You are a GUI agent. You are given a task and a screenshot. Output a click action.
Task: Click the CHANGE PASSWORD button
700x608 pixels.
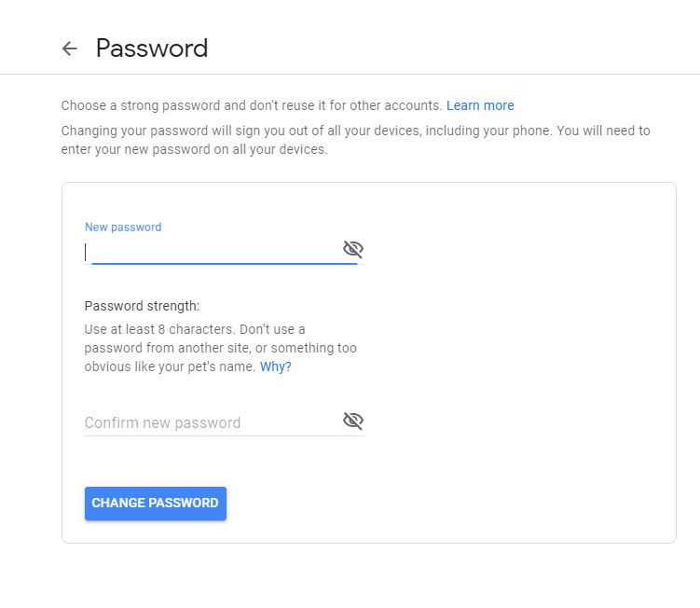tap(156, 503)
